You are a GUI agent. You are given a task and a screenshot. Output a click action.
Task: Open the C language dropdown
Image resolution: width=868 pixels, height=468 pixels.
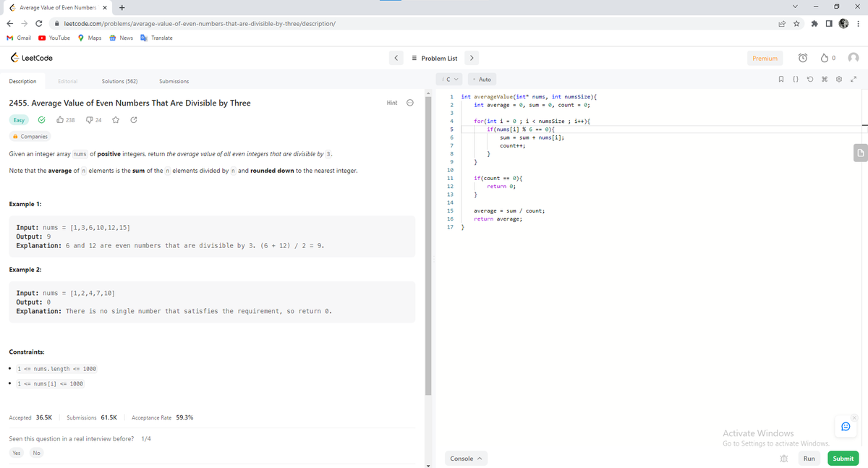click(451, 79)
